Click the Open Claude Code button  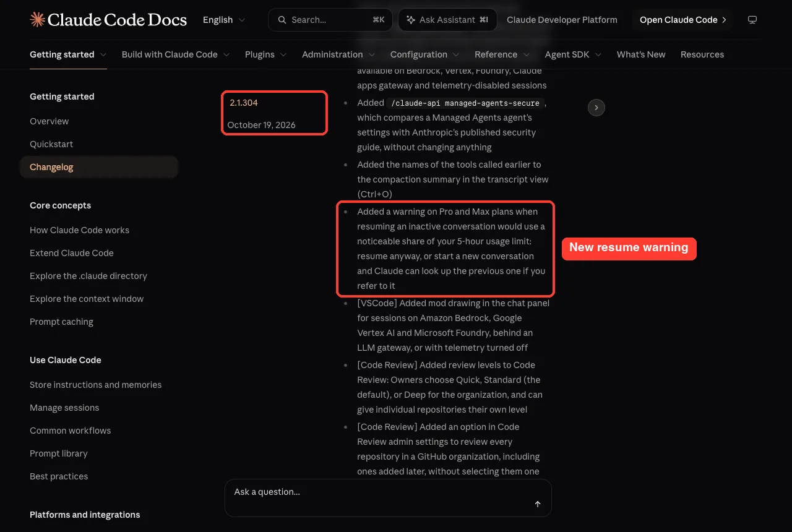coord(682,20)
